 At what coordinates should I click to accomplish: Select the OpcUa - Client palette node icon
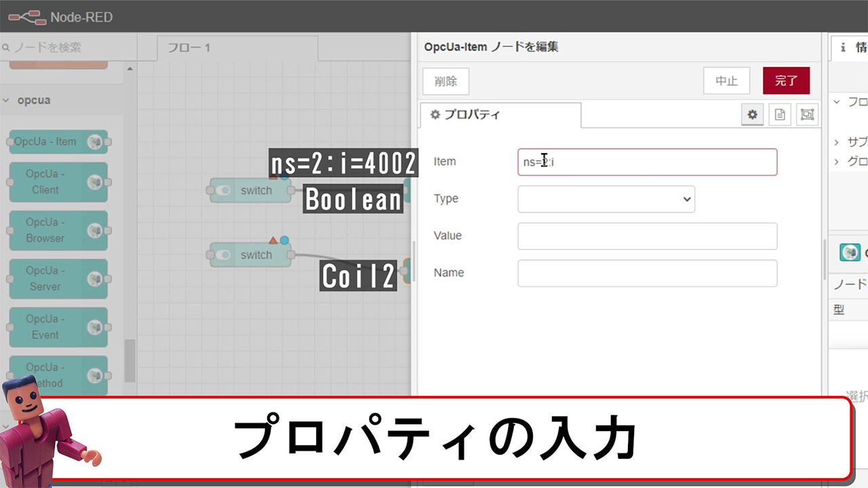click(96, 182)
